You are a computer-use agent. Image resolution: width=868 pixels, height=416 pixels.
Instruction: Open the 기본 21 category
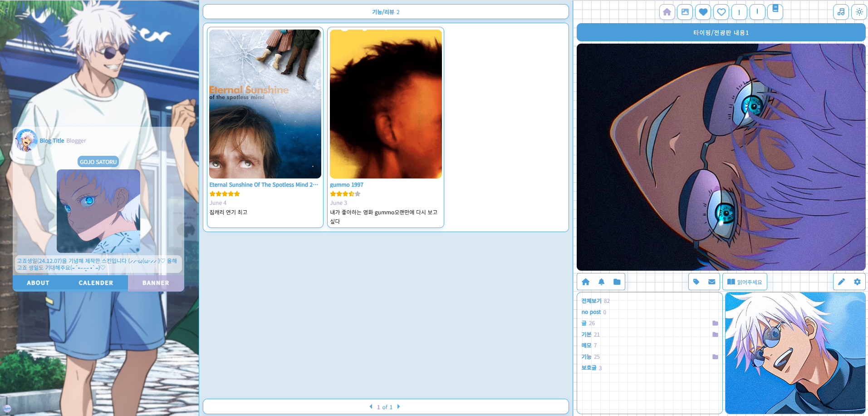(x=590, y=334)
